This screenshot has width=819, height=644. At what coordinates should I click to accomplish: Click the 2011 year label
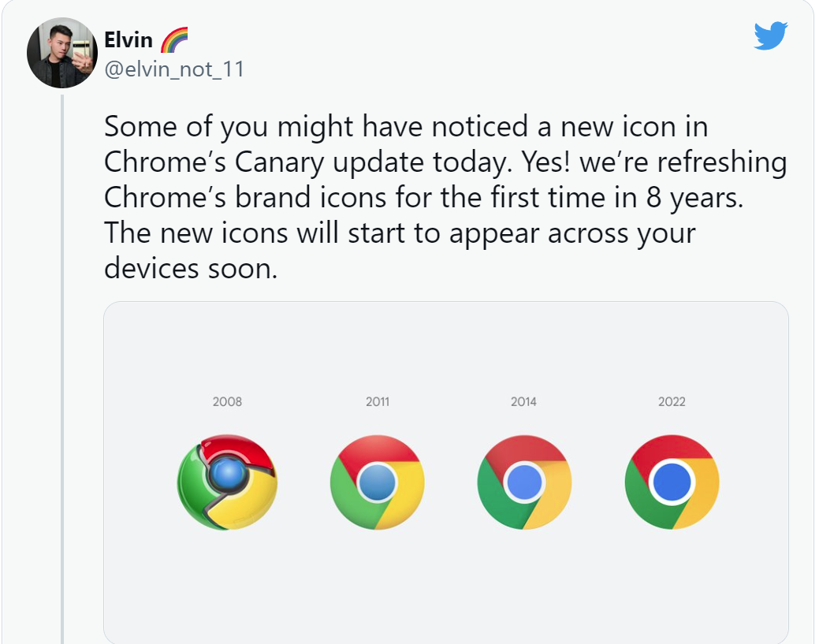tap(378, 401)
